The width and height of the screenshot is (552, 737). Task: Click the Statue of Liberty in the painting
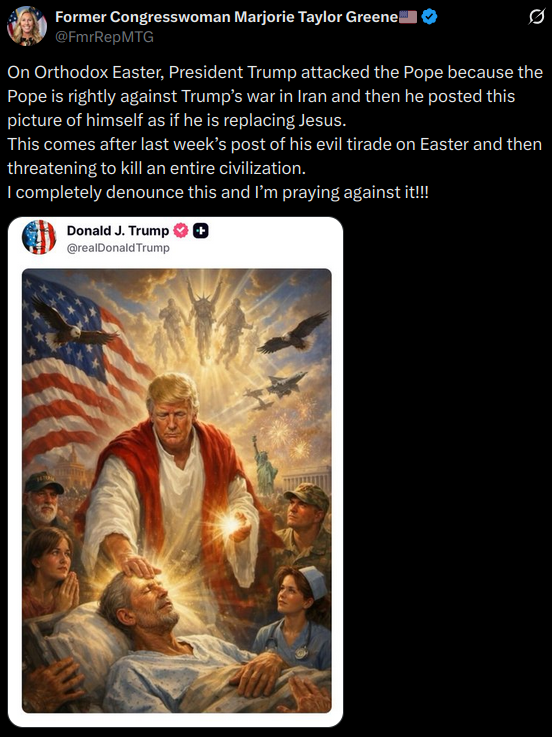click(x=264, y=464)
